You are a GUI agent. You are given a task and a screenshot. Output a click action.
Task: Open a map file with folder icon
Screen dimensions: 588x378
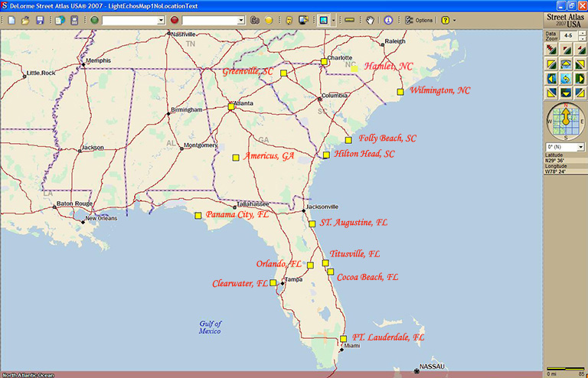tap(25, 20)
